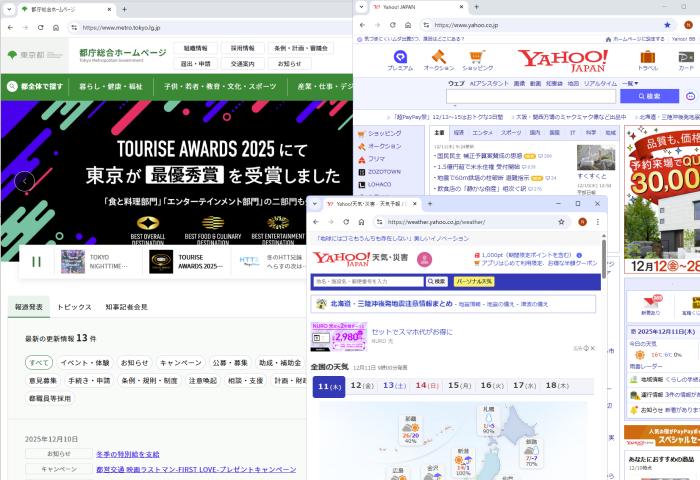Show previous carousel slide arrow

[x=25, y=181]
